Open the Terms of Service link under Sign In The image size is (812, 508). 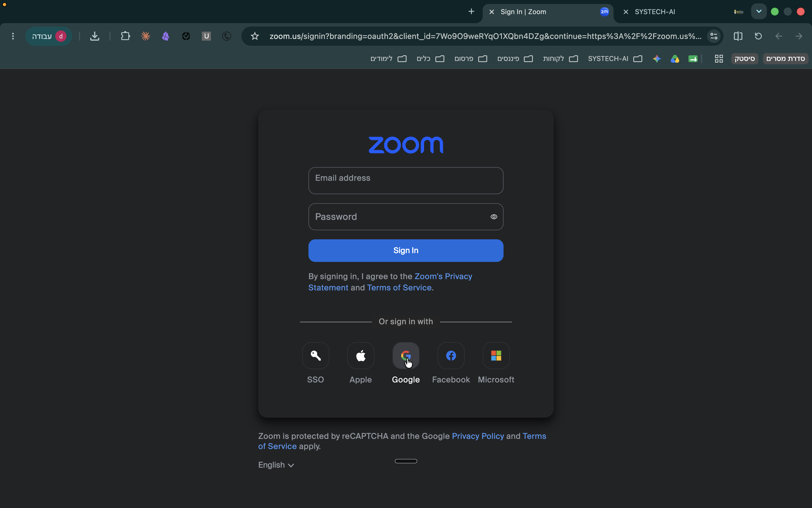pos(399,288)
